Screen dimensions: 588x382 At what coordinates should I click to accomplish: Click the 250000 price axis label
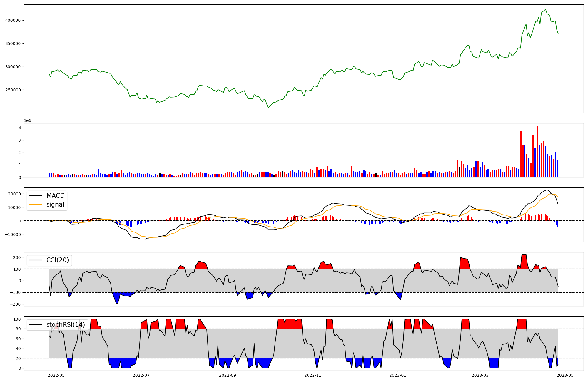[13, 90]
